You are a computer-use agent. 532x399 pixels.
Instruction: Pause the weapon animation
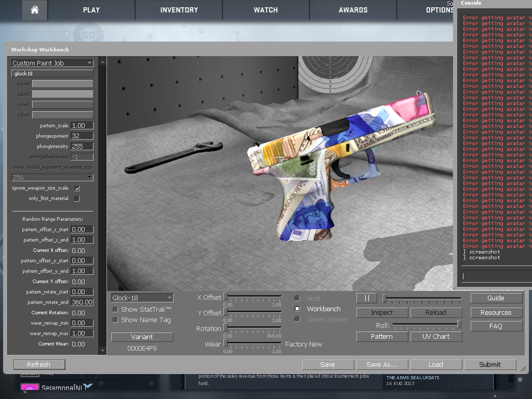[366, 298]
